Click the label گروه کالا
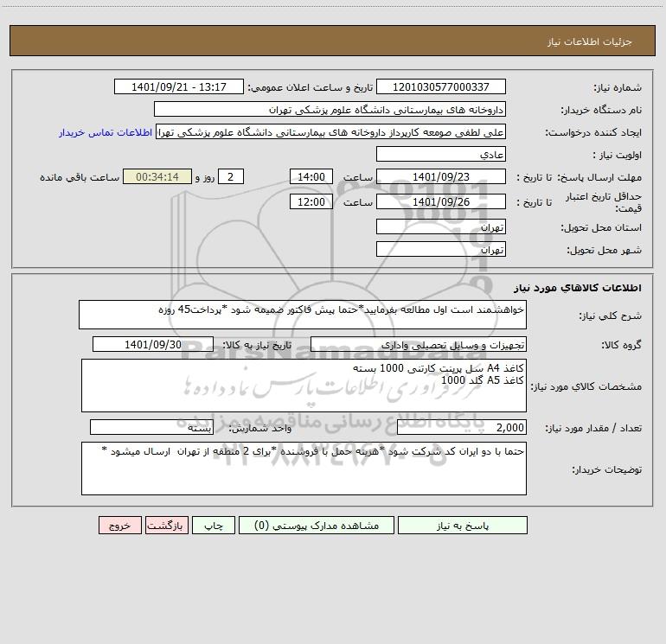Viewport: 666px width, 644px height. coord(621,346)
